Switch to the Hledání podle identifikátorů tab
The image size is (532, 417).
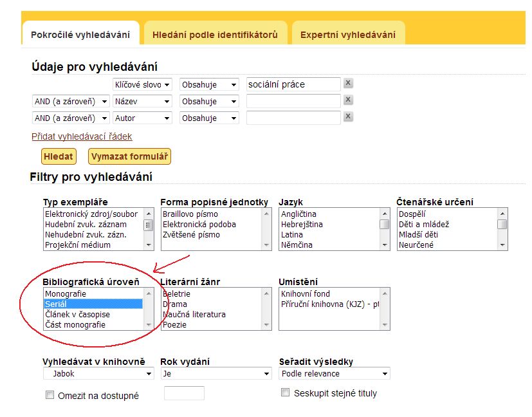(x=215, y=33)
